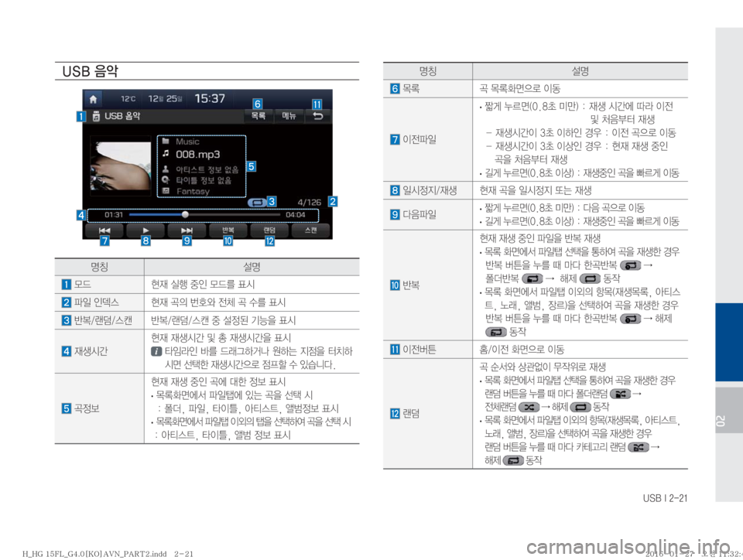Viewport: 743px width, 560px height.
Task: Toggle the 랜덤 shuffle button
Action: (x=269, y=230)
